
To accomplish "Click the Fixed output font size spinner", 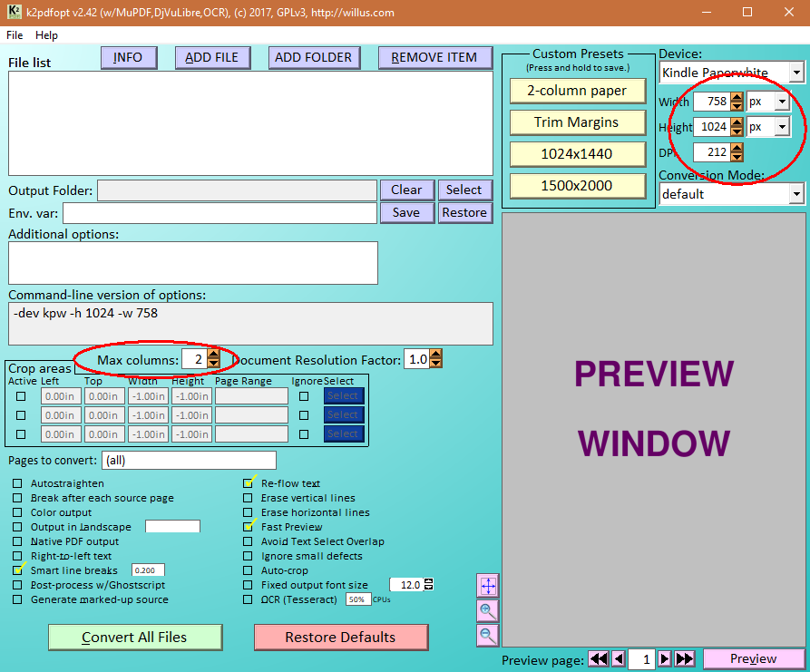I will (428, 584).
